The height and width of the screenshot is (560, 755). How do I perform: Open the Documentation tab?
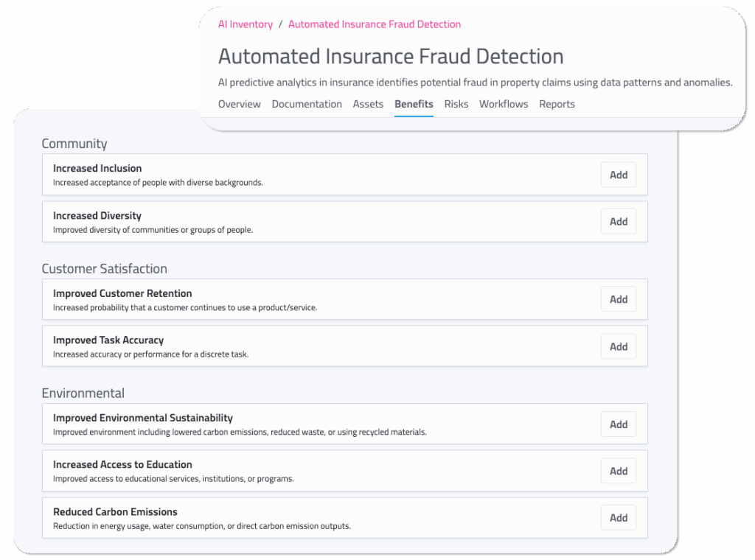tap(307, 104)
